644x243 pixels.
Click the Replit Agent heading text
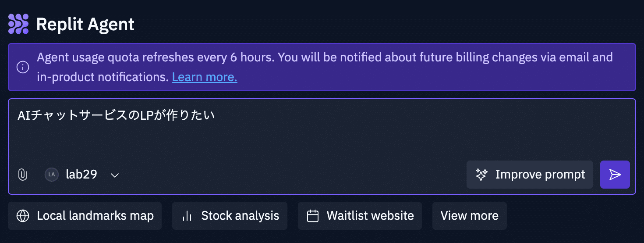pyautogui.click(x=85, y=24)
